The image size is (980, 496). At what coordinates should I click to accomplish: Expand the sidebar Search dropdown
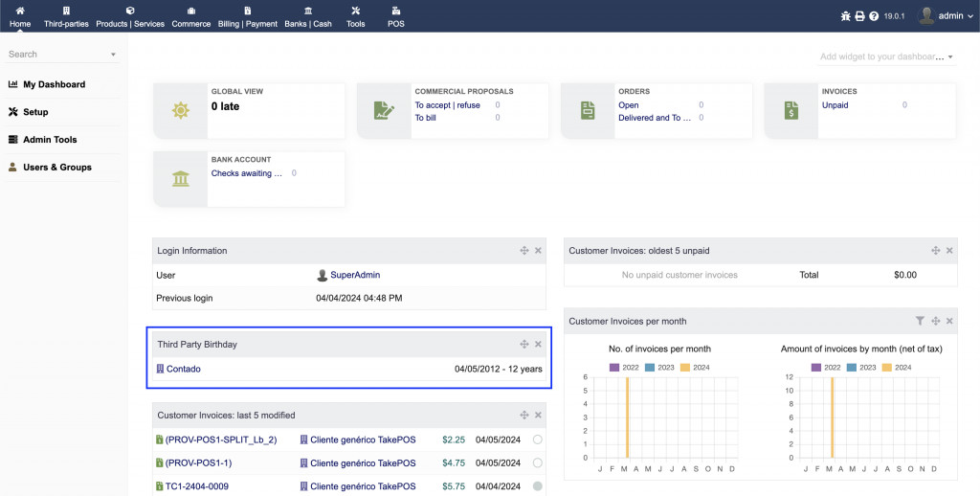(113, 55)
